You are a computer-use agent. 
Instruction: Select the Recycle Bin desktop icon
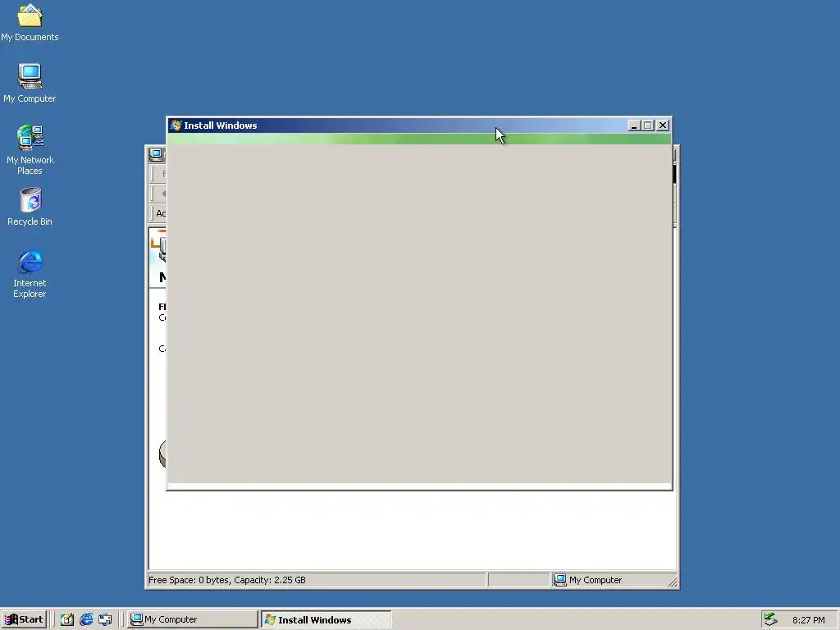[30, 207]
